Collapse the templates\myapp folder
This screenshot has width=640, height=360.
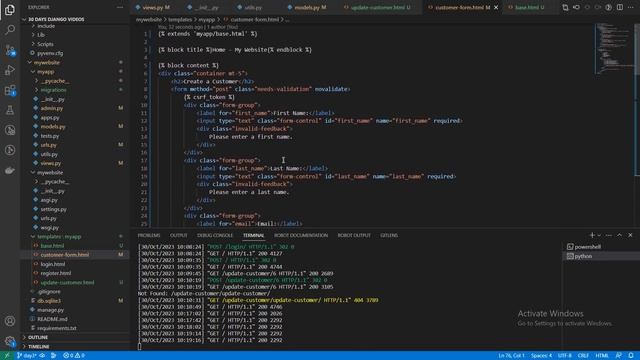point(59,237)
